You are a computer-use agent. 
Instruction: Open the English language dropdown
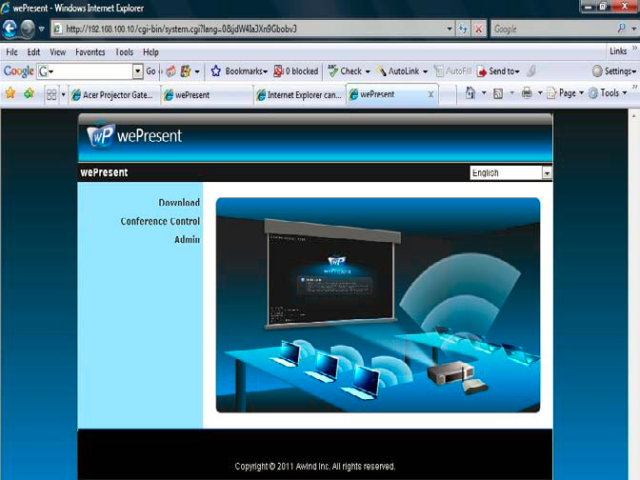click(511, 173)
